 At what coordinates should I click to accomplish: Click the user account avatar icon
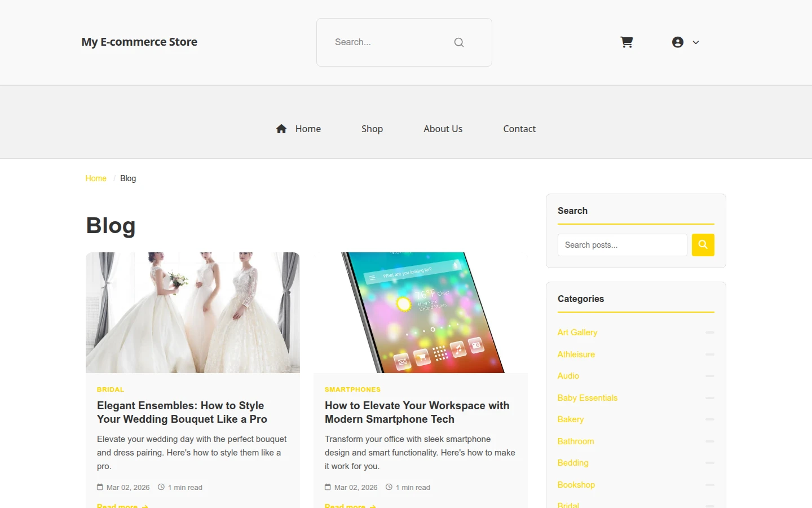pos(678,42)
